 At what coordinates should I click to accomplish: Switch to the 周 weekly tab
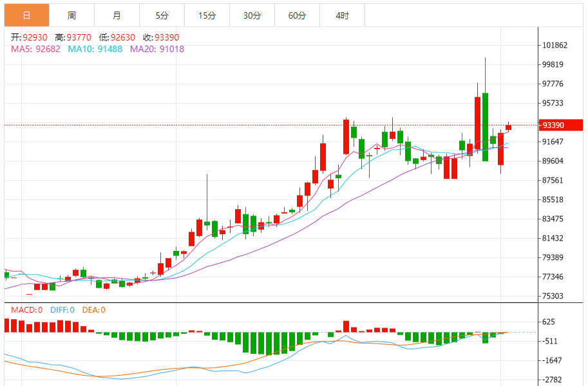(x=71, y=15)
